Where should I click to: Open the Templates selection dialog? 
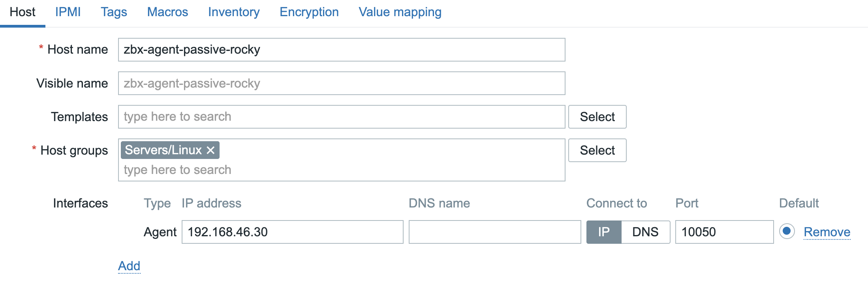click(597, 117)
